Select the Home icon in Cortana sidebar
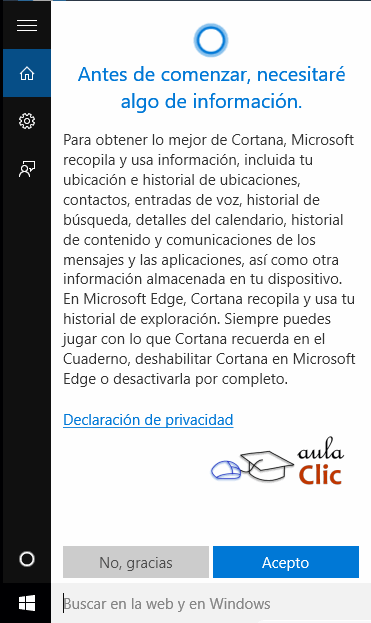 point(27,73)
